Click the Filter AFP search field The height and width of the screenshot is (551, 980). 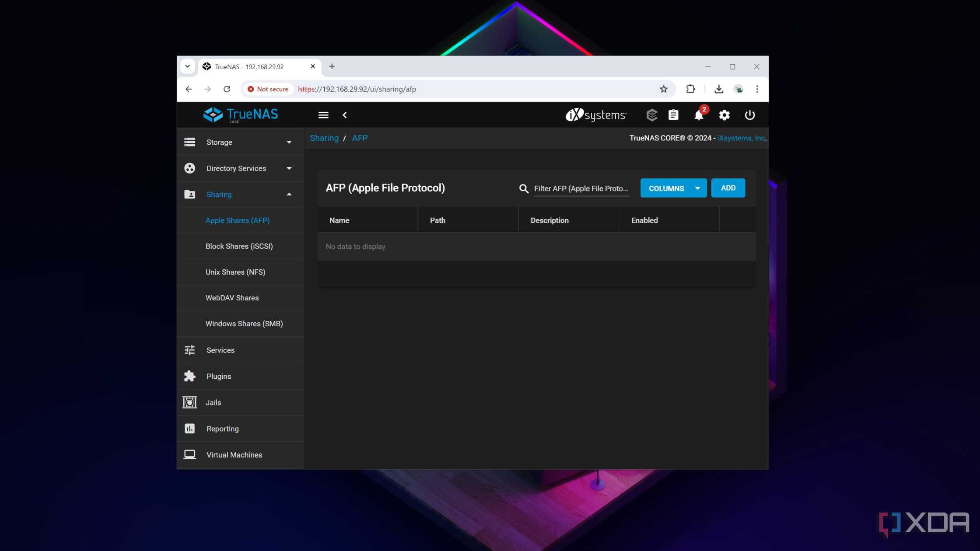[581, 189]
